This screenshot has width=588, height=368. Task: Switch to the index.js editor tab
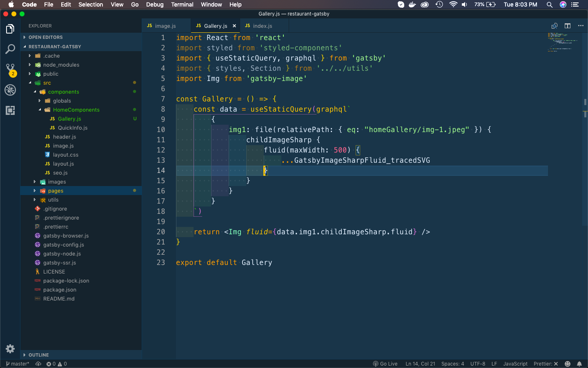pos(264,26)
